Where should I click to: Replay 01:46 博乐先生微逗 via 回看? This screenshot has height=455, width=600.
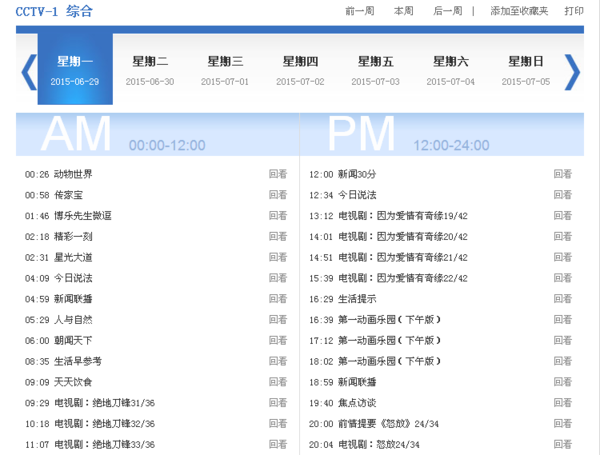tap(278, 216)
